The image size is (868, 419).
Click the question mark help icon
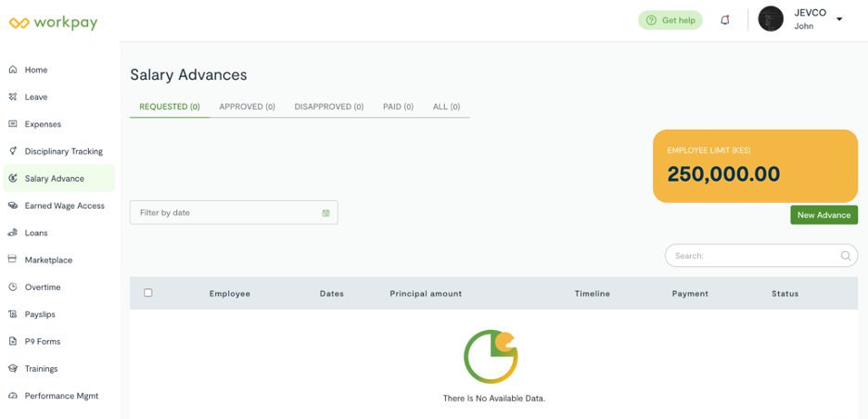(652, 20)
